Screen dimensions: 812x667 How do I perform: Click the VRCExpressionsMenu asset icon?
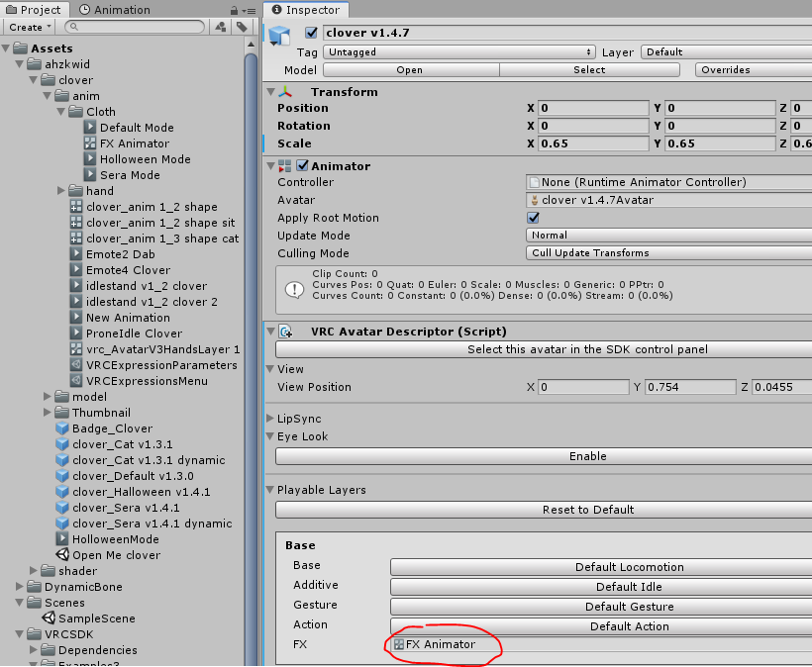[76, 381]
